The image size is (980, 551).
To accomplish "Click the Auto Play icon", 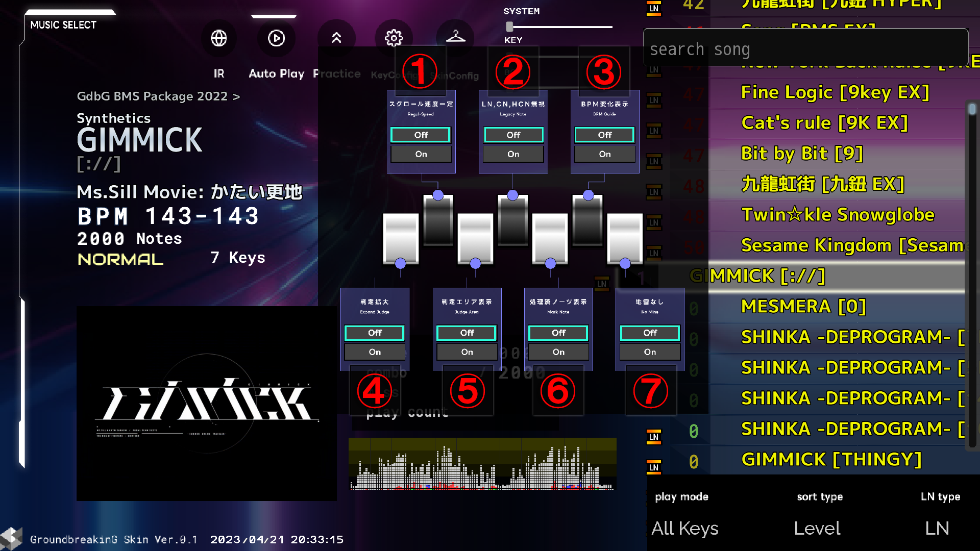I will coord(276,38).
